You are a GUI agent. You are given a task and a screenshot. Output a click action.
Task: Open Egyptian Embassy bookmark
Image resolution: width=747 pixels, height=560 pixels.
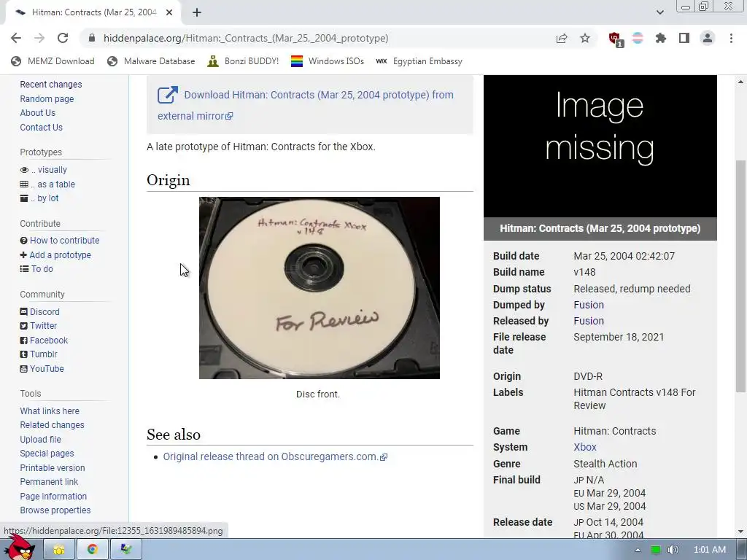point(419,61)
